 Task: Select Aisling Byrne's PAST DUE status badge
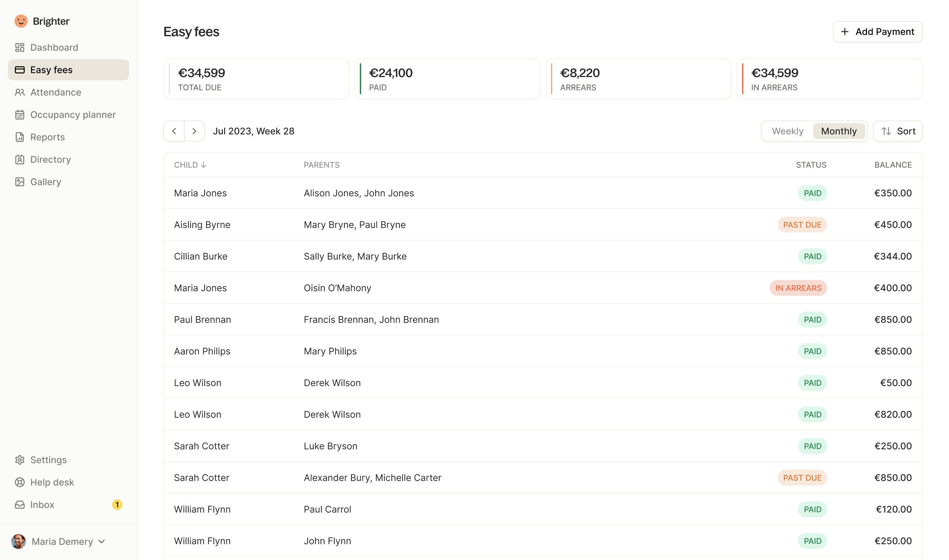point(802,225)
